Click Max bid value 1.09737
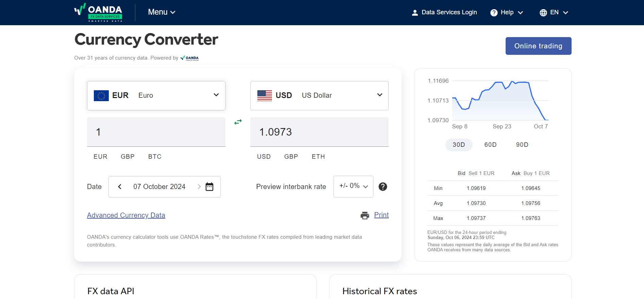 476,218
